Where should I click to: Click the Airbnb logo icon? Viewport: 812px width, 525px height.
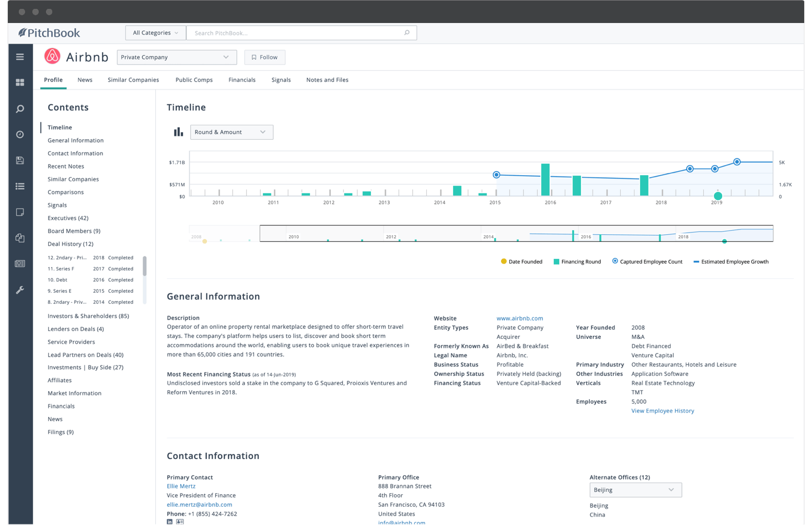click(x=53, y=56)
